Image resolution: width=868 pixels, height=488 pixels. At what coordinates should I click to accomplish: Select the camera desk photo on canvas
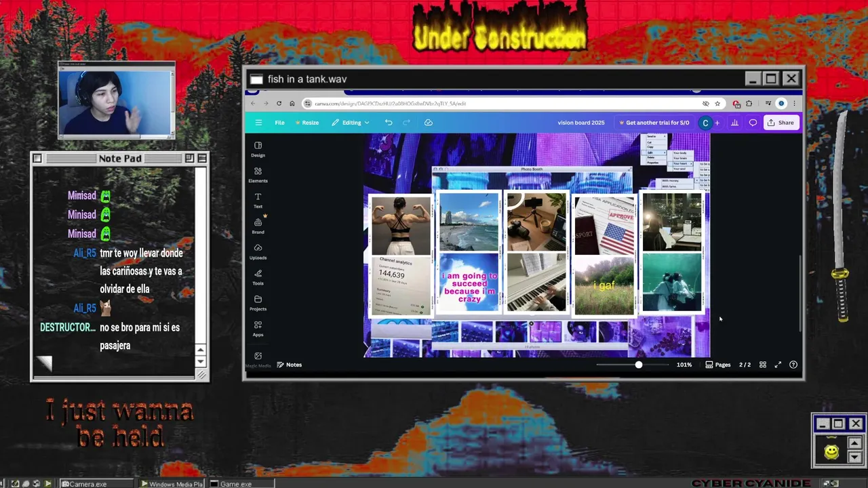[536, 222]
